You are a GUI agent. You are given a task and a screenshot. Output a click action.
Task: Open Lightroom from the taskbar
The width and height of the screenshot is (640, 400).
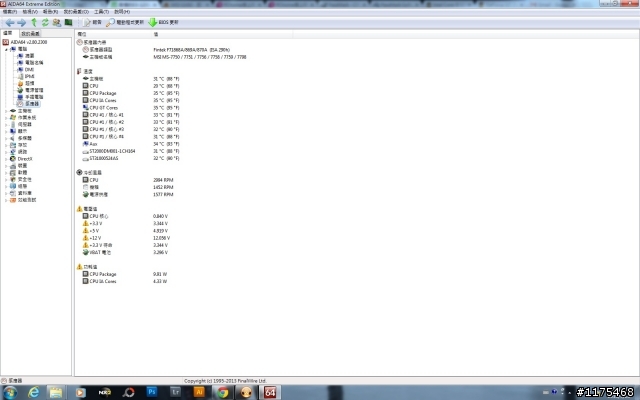(x=176, y=392)
